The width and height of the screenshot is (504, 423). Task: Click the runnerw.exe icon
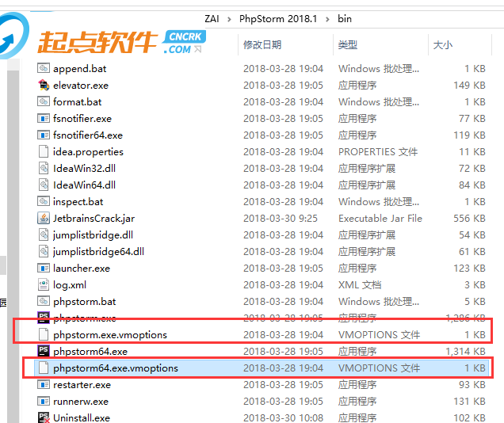point(44,401)
